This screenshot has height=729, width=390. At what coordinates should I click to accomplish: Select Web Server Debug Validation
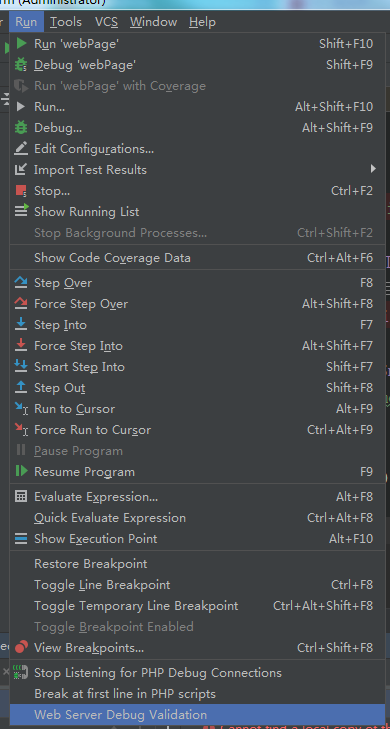coord(198,715)
